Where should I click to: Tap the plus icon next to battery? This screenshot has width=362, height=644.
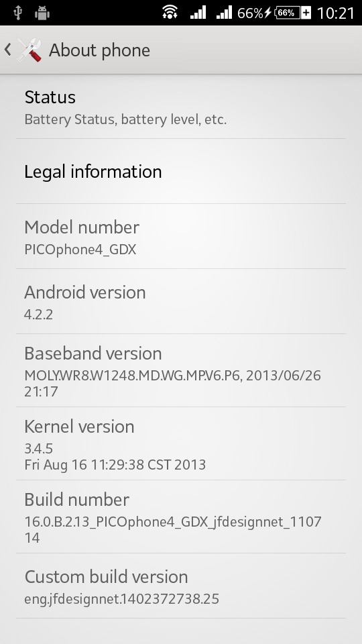click(306, 13)
